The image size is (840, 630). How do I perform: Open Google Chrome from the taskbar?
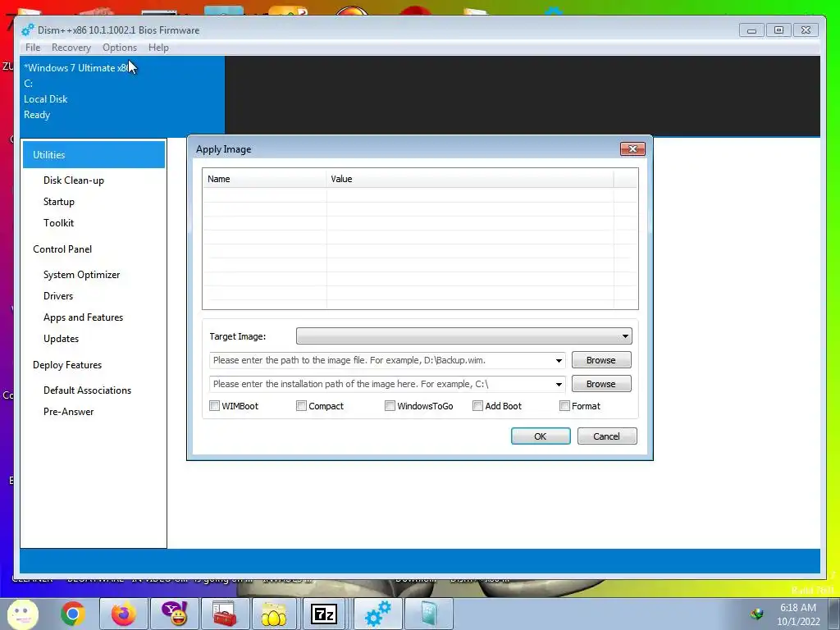coord(73,614)
